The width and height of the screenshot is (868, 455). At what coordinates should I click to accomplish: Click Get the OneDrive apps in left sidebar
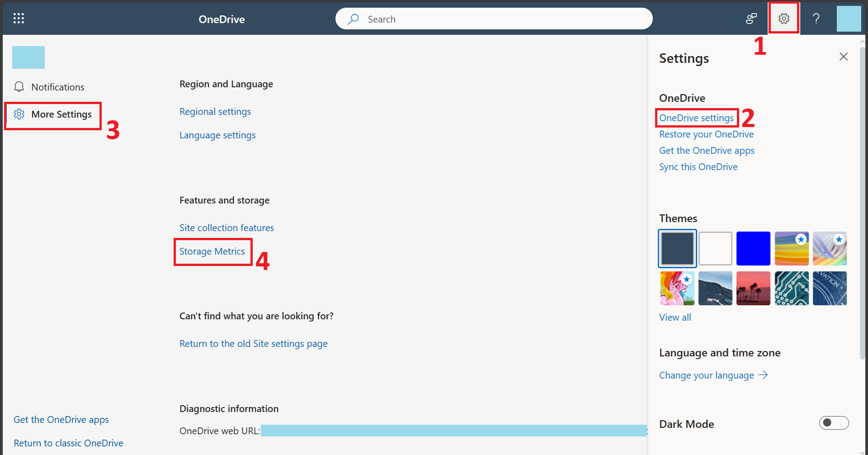61,420
